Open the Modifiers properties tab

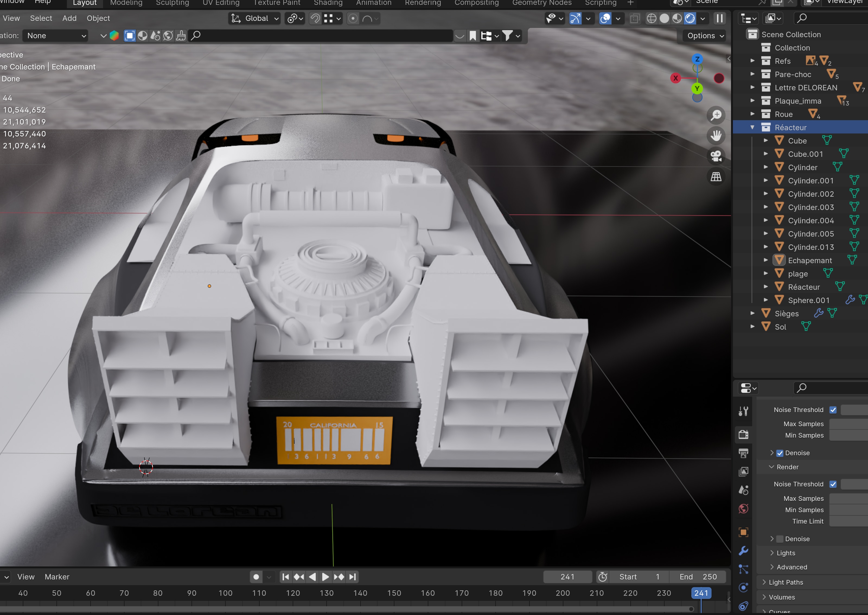743,551
